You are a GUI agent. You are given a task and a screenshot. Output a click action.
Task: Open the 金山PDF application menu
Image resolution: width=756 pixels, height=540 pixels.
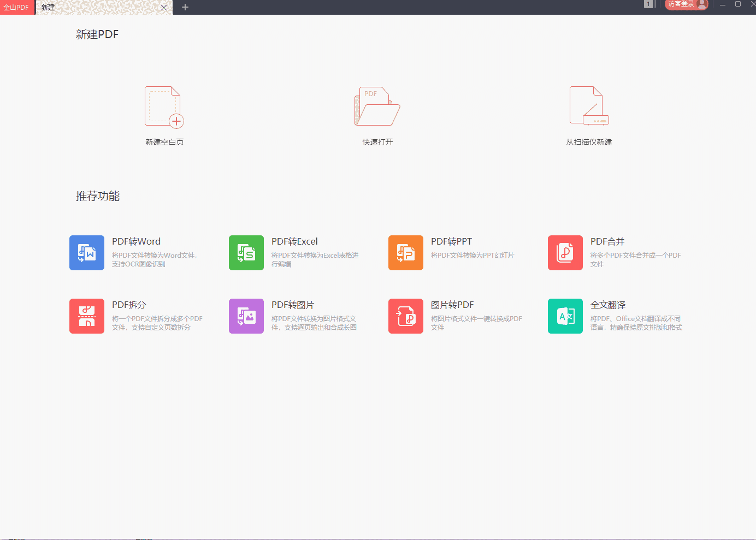tap(16, 7)
